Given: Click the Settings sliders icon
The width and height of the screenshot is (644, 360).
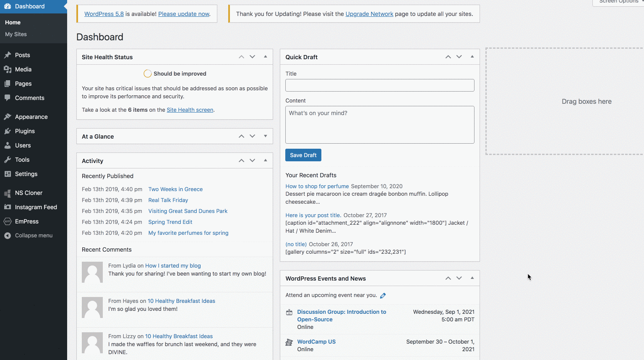Looking at the screenshot, I should click(8, 174).
